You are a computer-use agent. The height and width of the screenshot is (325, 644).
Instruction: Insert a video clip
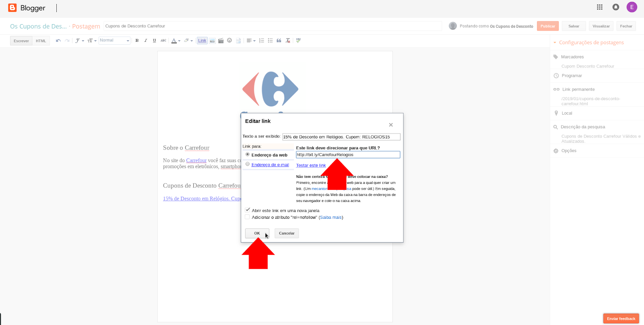click(221, 41)
